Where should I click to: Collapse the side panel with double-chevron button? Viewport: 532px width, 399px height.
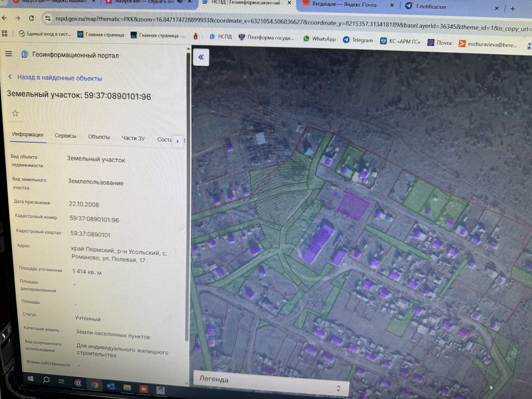(x=201, y=57)
